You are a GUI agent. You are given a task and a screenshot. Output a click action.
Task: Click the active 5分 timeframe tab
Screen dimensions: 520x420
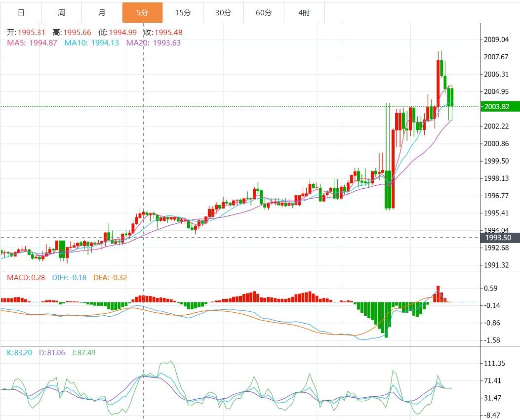(142, 13)
